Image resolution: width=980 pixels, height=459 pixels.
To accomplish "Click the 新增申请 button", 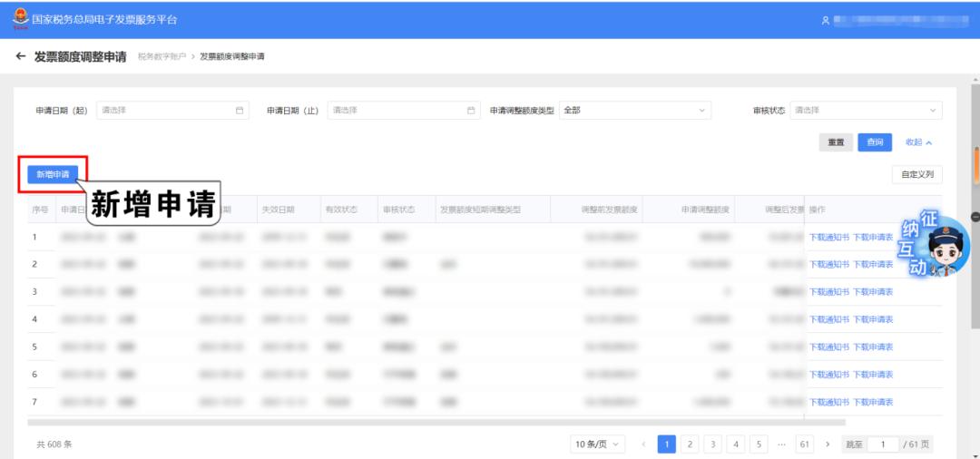I will tap(52, 174).
